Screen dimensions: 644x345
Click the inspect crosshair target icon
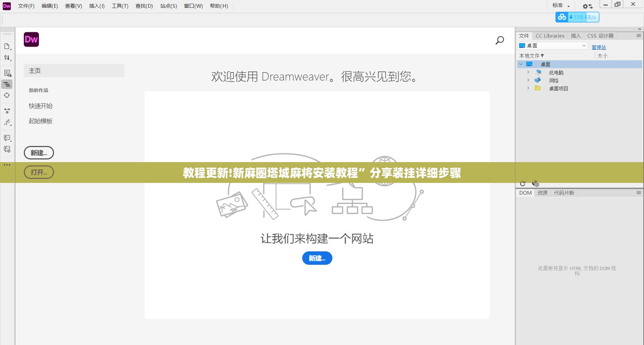coord(7,95)
